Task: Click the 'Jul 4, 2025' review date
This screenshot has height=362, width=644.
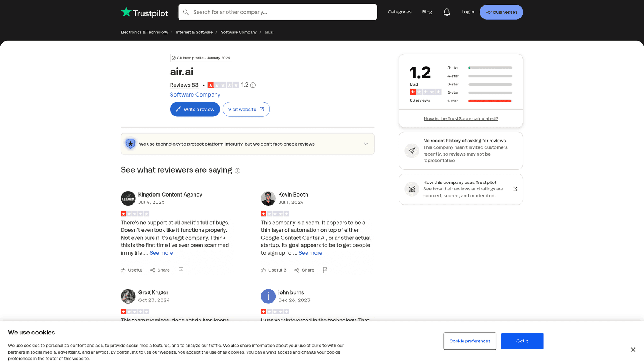Action: pos(151,202)
